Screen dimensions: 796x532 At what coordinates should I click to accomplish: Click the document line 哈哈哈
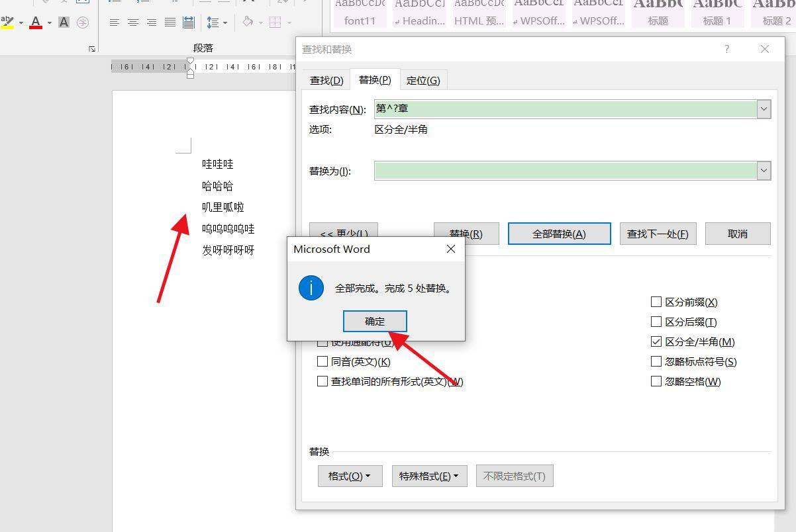(218, 186)
